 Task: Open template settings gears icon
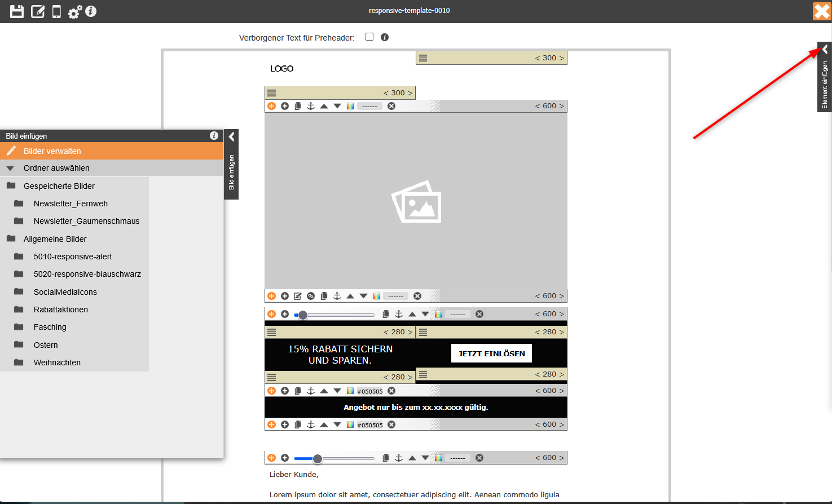[74, 12]
